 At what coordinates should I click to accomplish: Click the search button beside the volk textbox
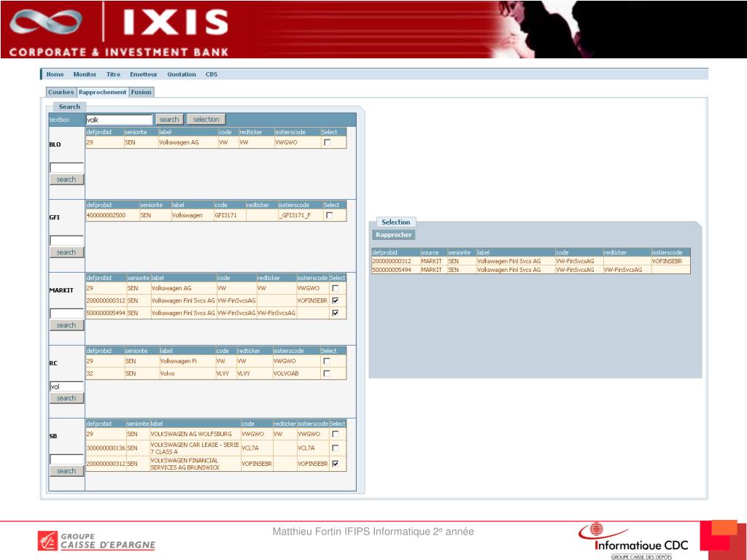[169, 120]
